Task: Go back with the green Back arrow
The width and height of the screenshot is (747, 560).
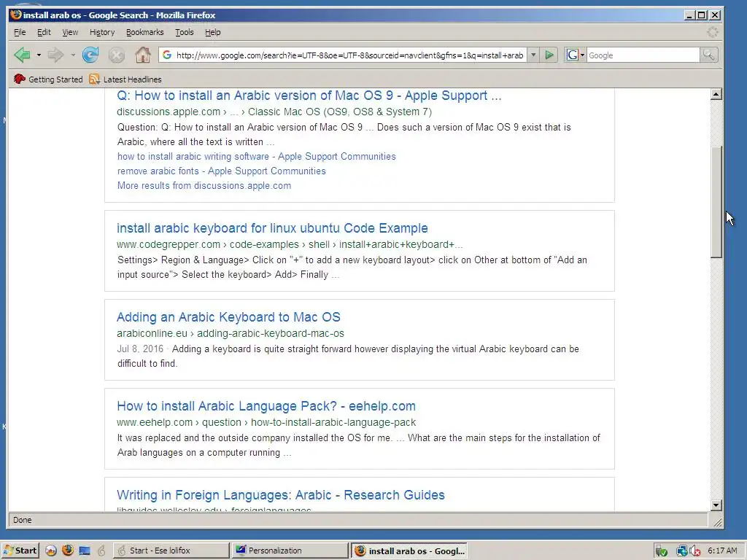Action: [x=23, y=55]
